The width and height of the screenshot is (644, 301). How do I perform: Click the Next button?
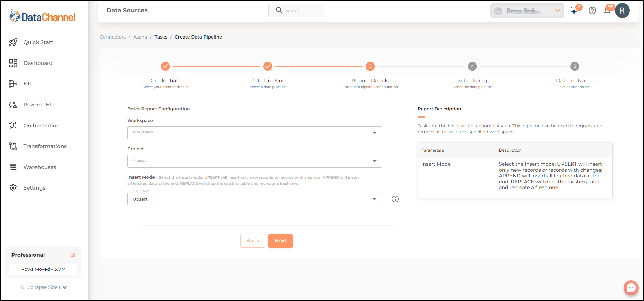281,241
